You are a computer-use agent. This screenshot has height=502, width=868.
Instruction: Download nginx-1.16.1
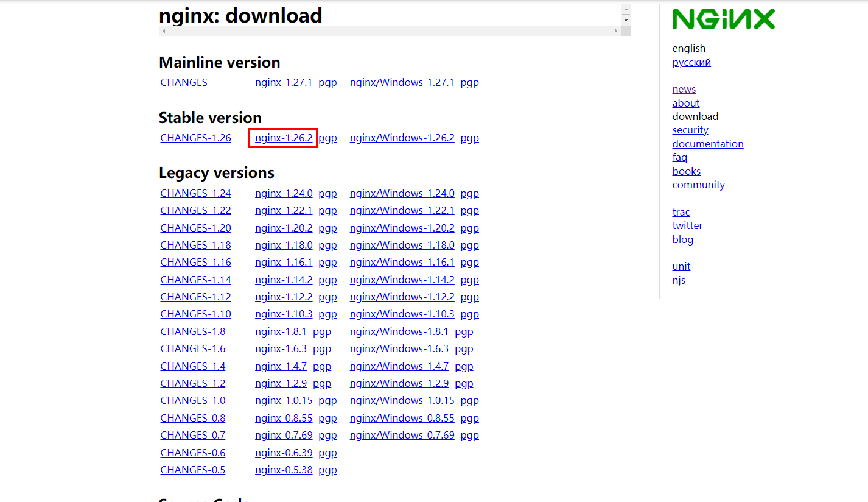284,262
